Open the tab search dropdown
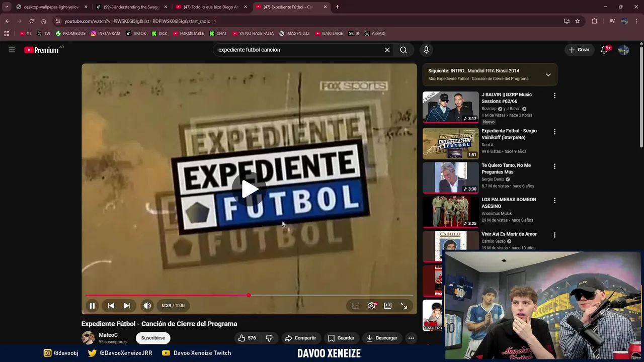The image size is (644, 362). pos(7,7)
